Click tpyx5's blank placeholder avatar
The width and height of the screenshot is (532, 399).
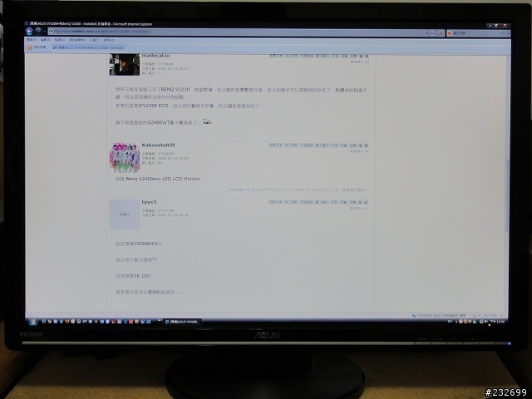pyautogui.click(x=125, y=214)
